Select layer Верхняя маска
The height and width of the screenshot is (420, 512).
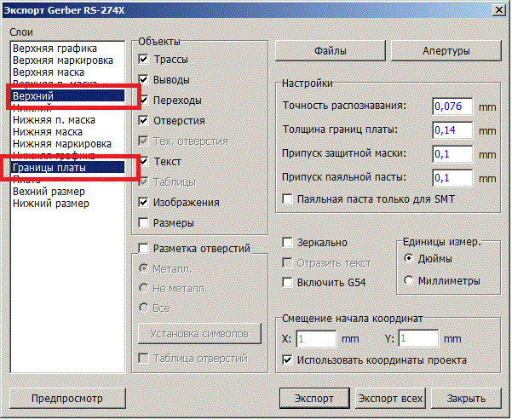click(x=68, y=72)
